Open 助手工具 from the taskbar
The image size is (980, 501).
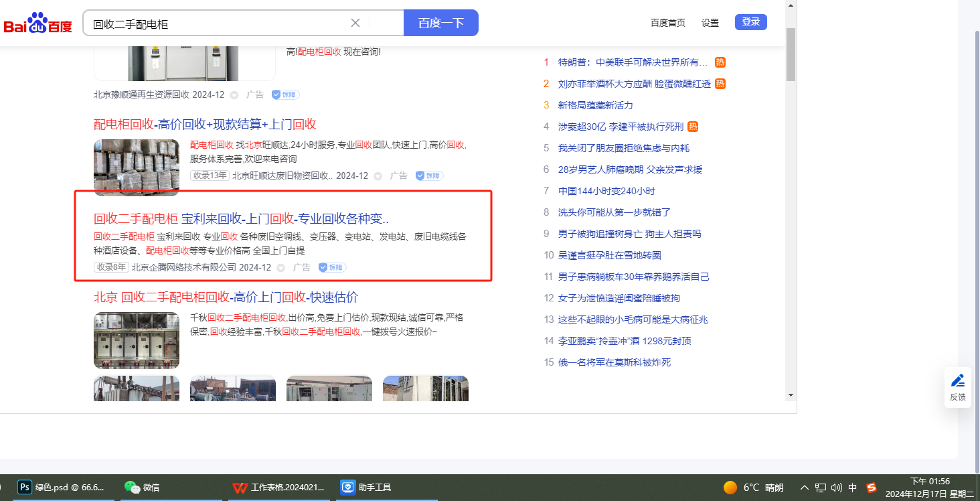click(366, 488)
